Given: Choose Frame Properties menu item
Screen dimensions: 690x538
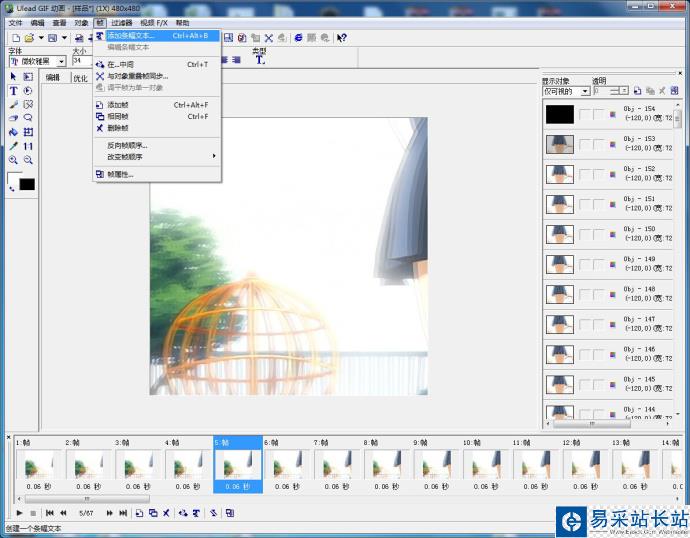Looking at the screenshot, I should 158,175.
